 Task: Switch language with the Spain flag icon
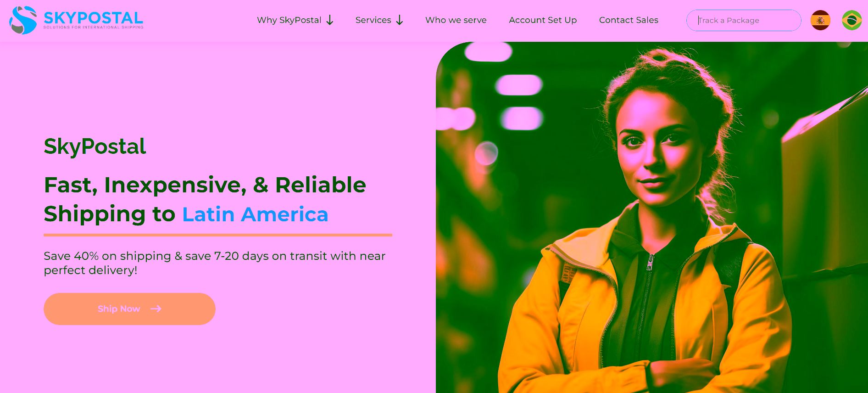pos(820,20)
